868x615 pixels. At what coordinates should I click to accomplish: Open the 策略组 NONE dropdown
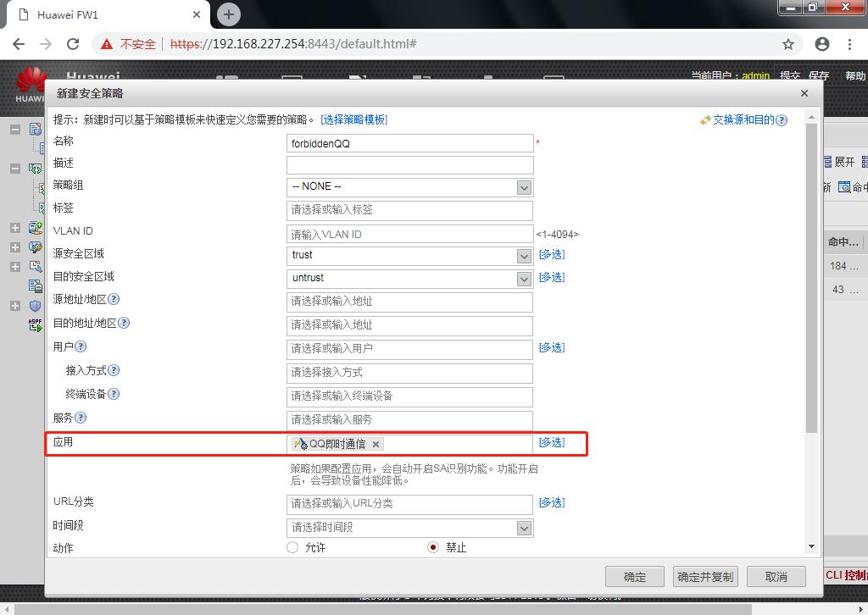[526, 186]
